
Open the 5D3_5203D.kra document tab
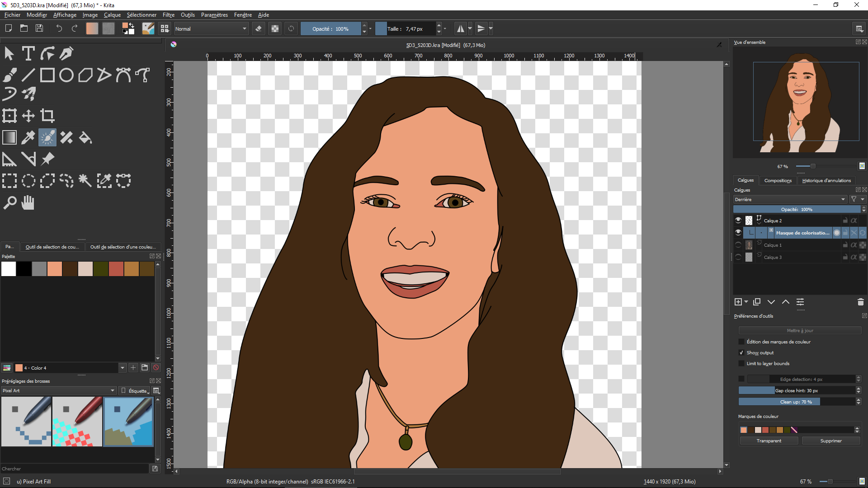pyautogui.click(x=445, y=45)
